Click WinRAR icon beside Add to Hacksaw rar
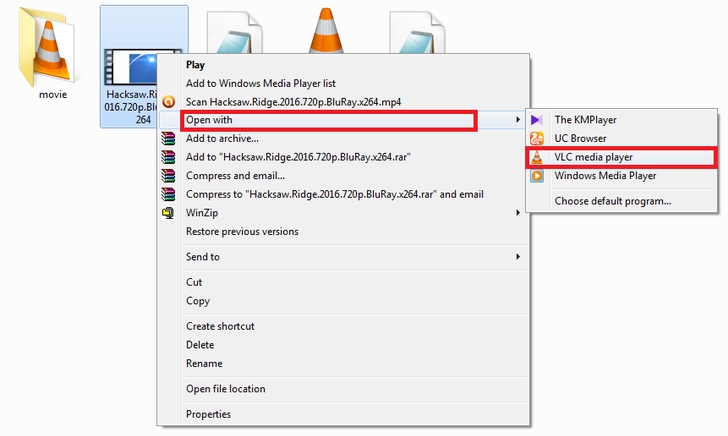Image resolution: width=728 pixels, height=436 pixels. (x=169, y=157)
